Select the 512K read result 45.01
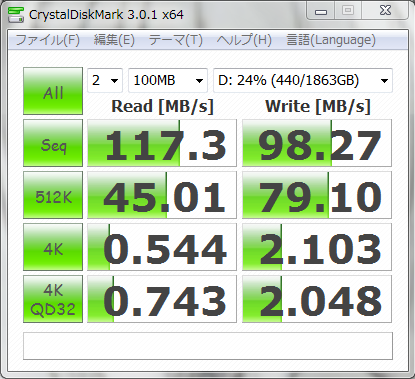This screenshot has width=415, height=379. click(x=162, y=195)
